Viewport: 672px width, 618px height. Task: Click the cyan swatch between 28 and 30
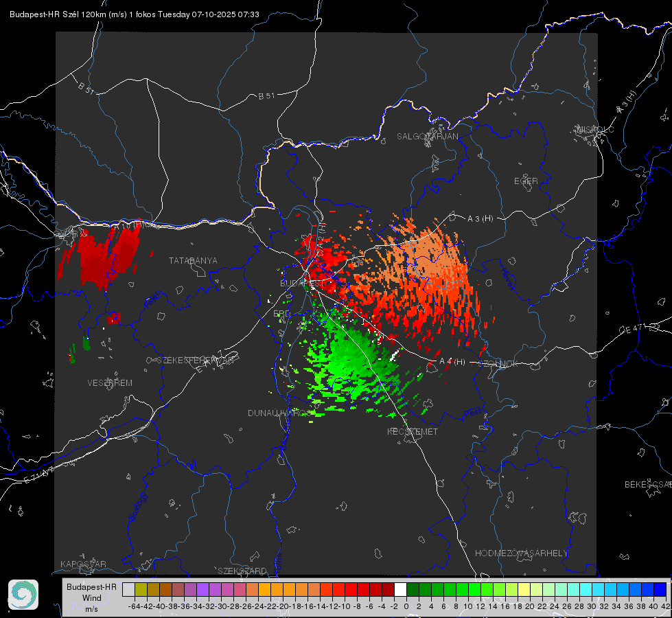(x=586, y=589)
